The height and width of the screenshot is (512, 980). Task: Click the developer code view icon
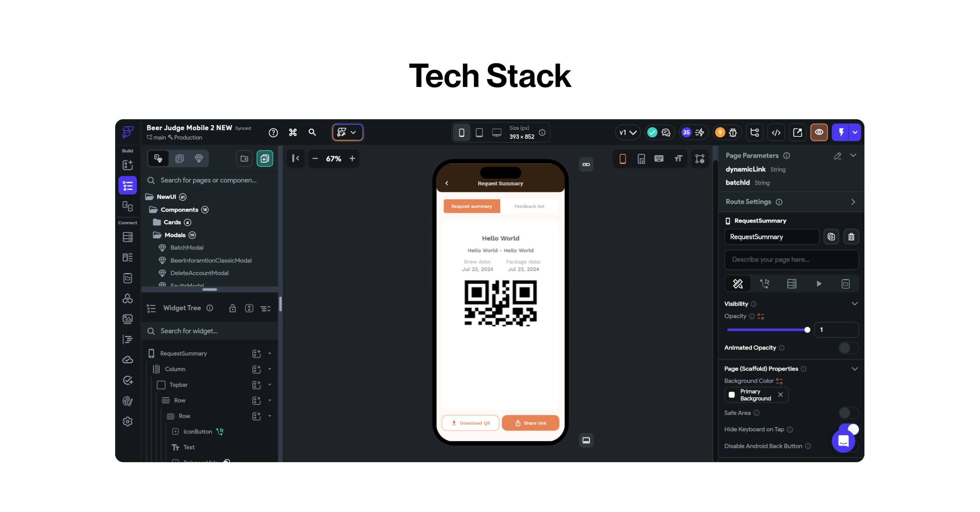tap(776, 132)
